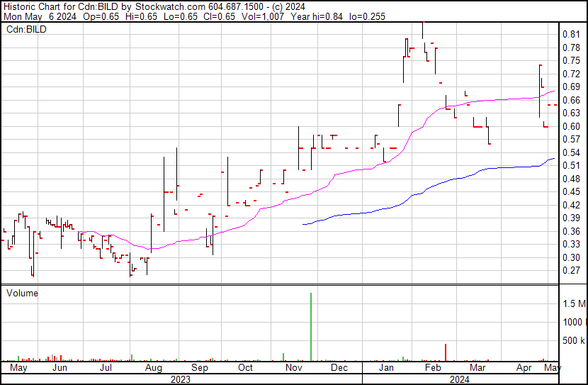Click the chart title 'Historic Chart for Cdn:BILD'

(61, 6)
